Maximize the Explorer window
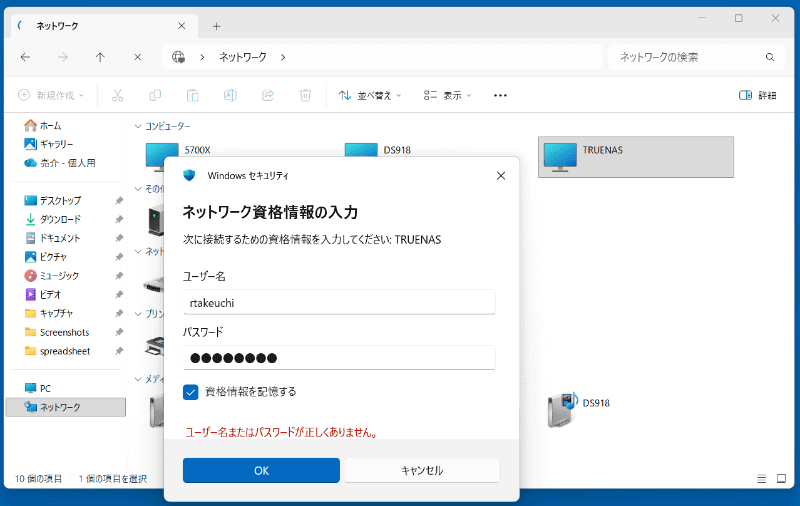Screen dimensions: 800x506 (739, 18)
